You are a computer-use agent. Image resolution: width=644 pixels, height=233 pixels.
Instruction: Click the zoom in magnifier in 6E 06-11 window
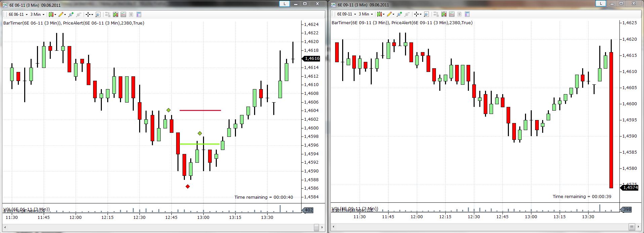(x=71, y=14)
